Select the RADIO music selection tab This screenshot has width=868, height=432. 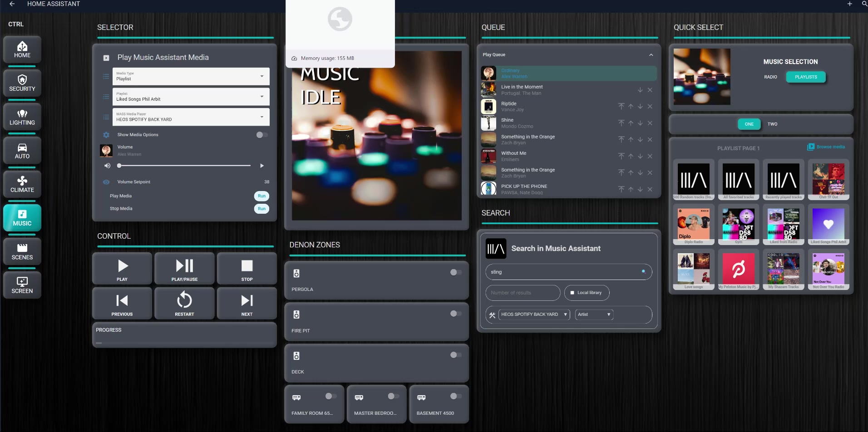coord(770,77)
